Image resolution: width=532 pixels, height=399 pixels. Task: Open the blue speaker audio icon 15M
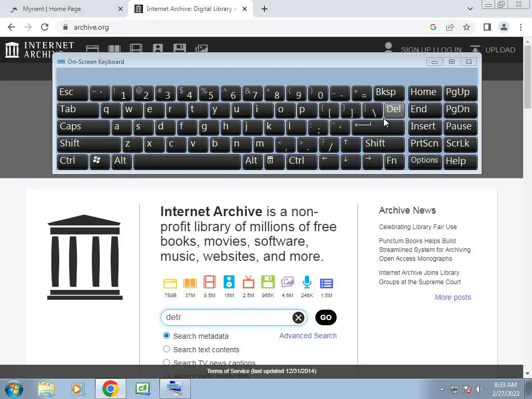(229, 282)
